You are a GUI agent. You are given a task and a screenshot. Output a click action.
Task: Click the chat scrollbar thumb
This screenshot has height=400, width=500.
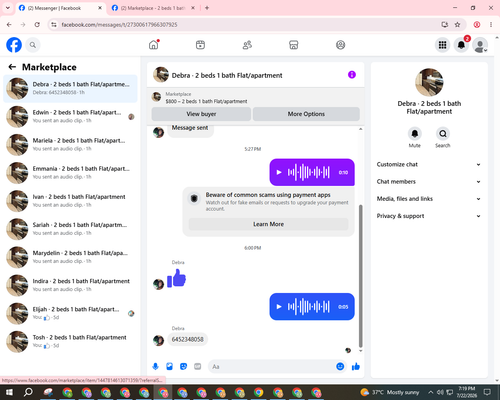click(x=360, y=276)
